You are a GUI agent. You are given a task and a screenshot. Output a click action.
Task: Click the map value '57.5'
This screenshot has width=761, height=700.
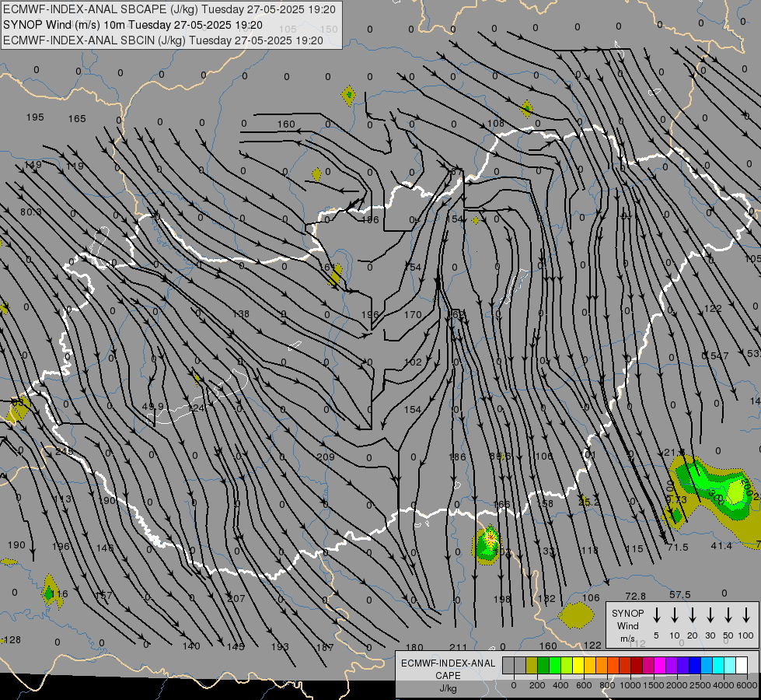pos(679,594)
